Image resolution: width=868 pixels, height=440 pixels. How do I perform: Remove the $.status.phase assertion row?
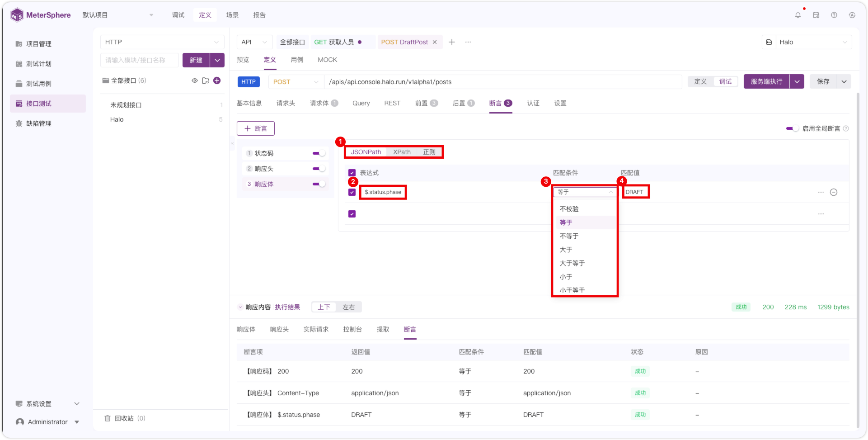click(834, 192)
